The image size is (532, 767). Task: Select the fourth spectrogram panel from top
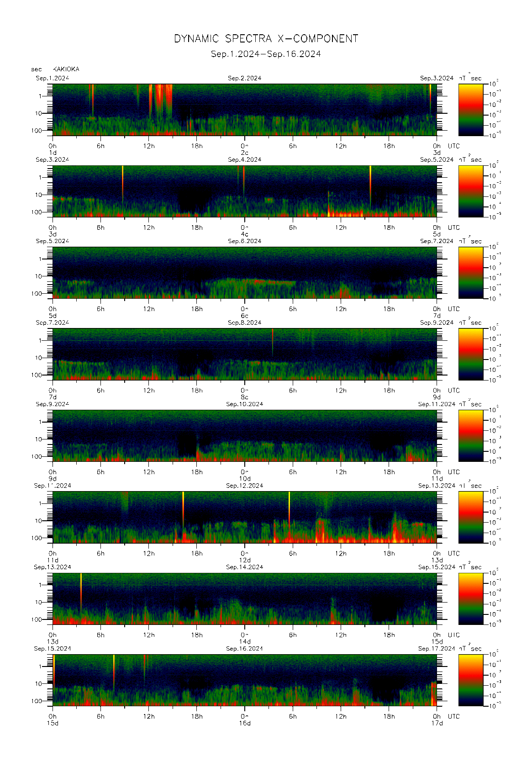(244, 354)
